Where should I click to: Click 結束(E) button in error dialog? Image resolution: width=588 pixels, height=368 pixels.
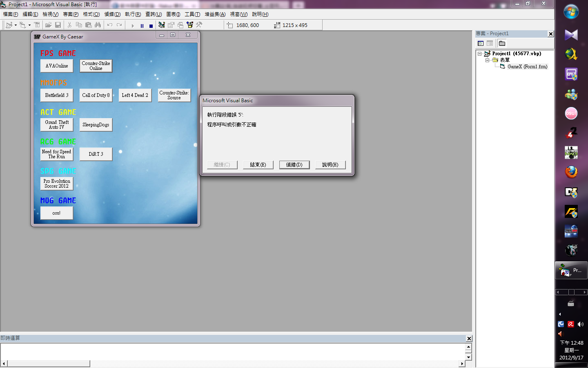258,165
